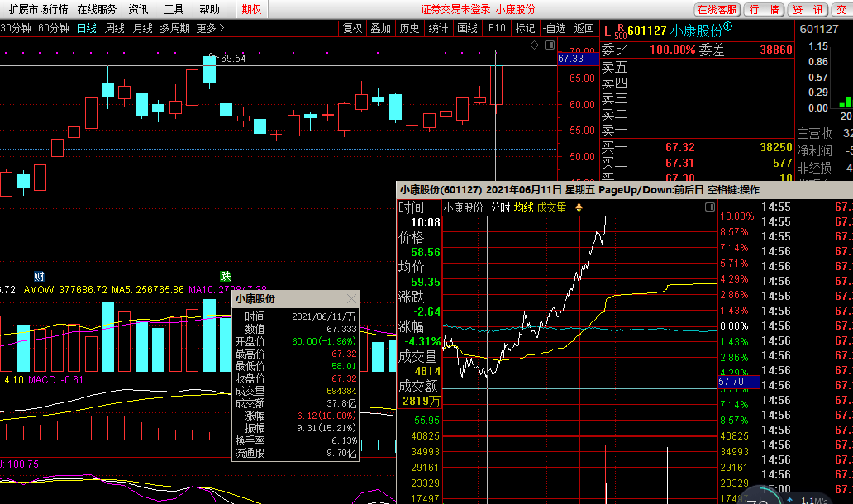The width and height of the screenshot is (853, 504).
Task: Click the 买二 price 67.31
Action: click(680, 163)
